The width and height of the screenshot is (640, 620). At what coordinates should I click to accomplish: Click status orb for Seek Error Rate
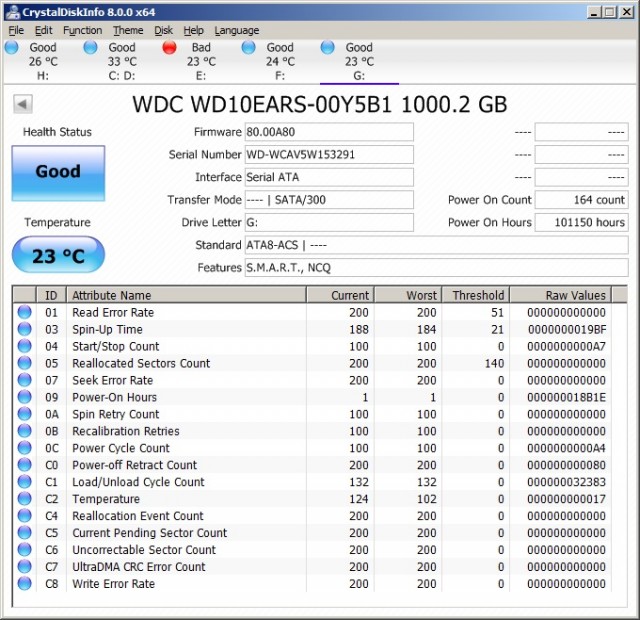click(x=24, y=380)
